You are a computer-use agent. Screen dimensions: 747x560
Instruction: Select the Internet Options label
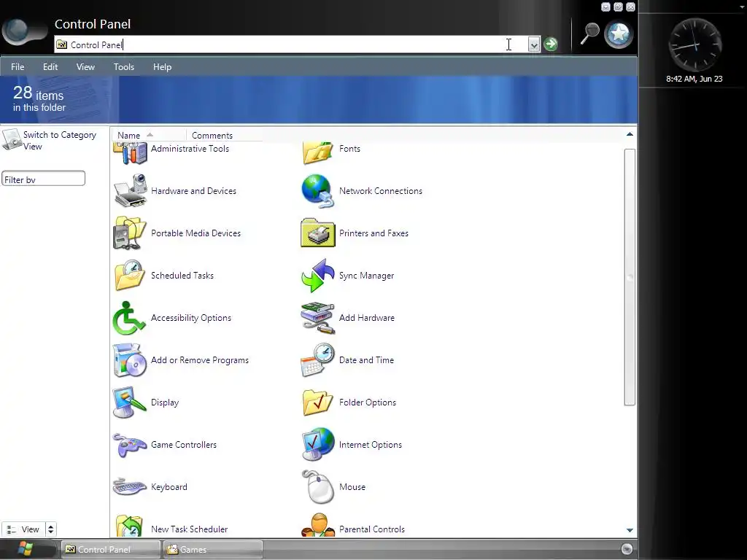coord(370,445)
